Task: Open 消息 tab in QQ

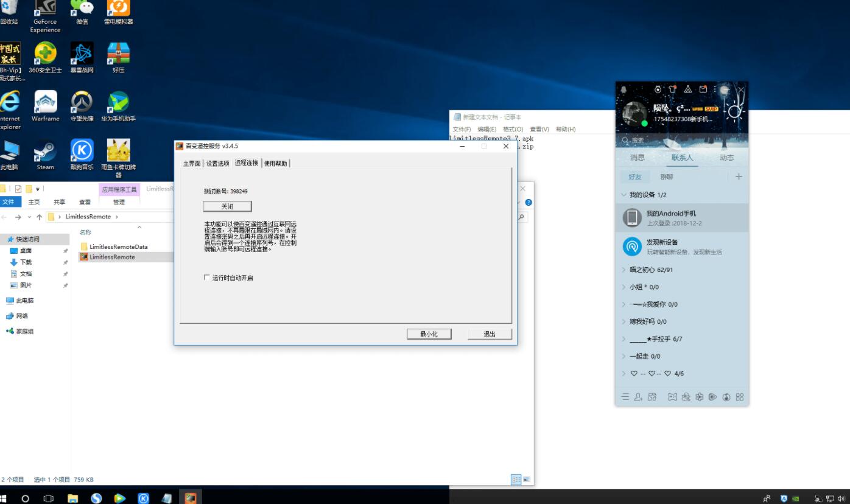Action: coord(637,158)
